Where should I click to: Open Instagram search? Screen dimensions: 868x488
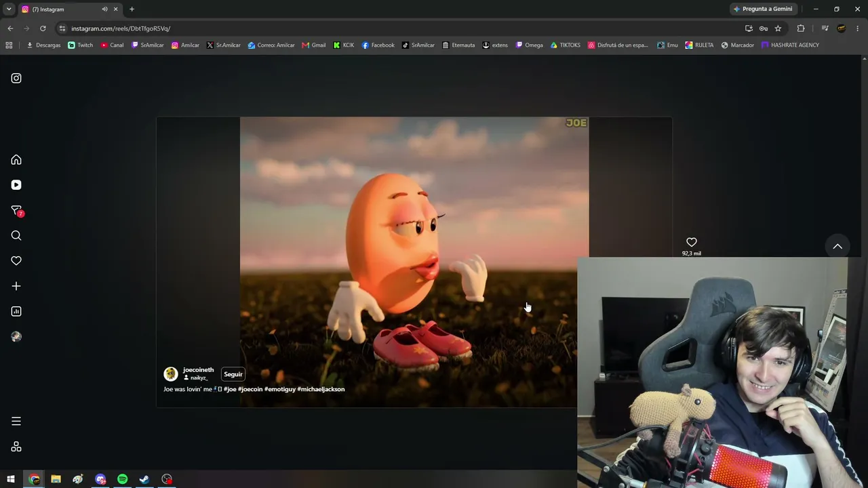[x=16, y=236]
